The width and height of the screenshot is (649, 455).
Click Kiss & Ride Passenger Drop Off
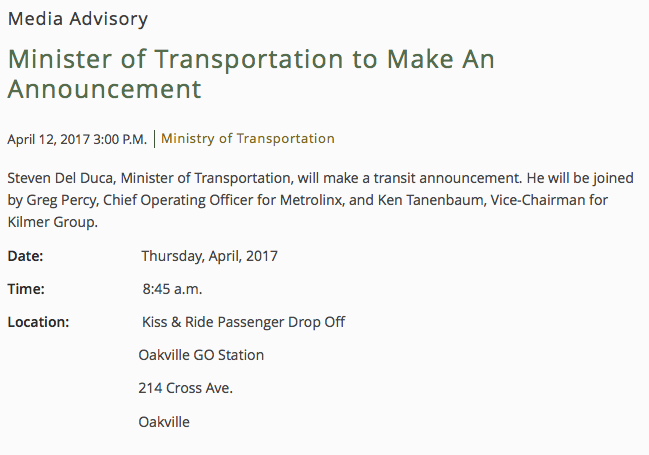coord(243,322)
